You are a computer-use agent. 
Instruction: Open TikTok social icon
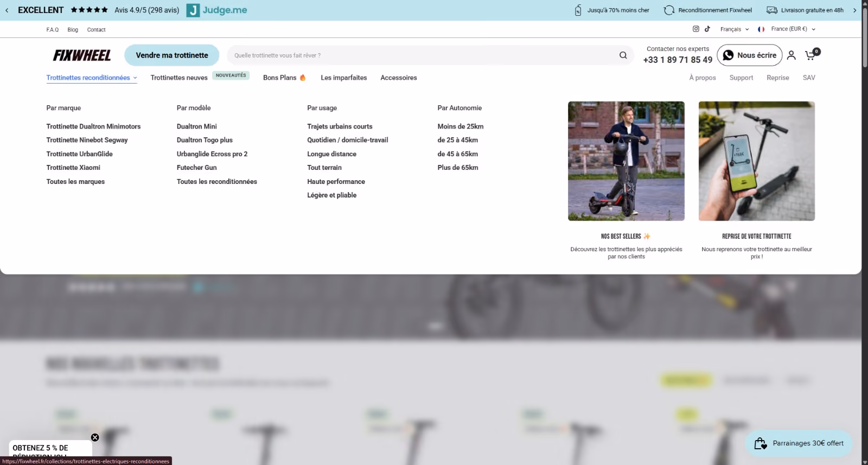click(x=707, y=29)
